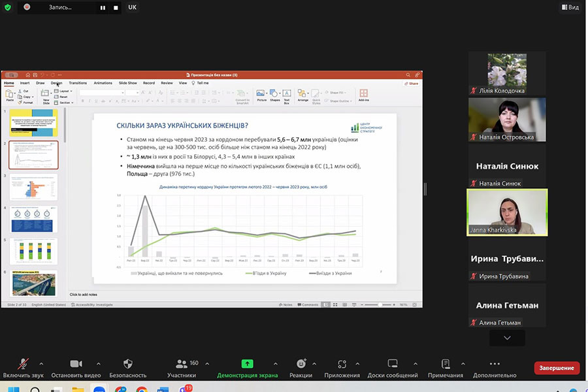Open the Безопасность security shield

(128, 364)
